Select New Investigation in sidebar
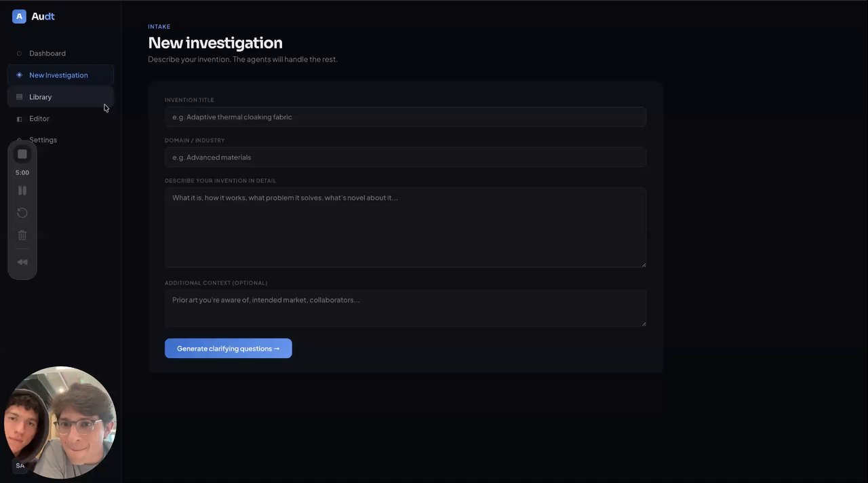The height and width of the screenshot is (483, 868). click(58, 75)
